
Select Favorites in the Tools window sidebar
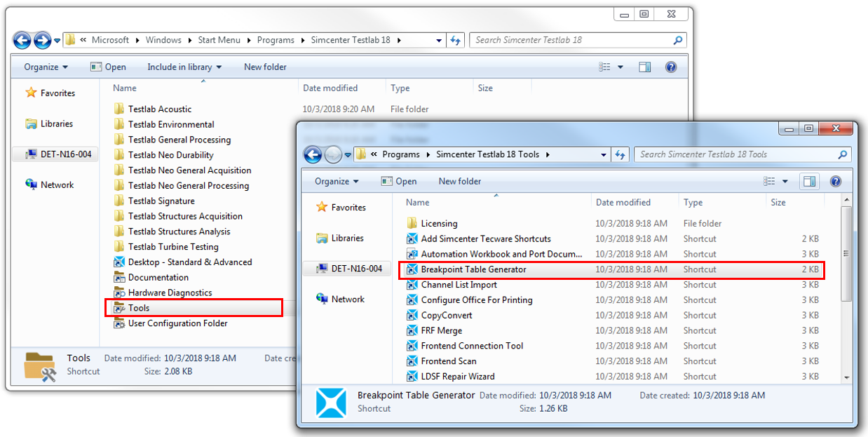click(348, 207)
